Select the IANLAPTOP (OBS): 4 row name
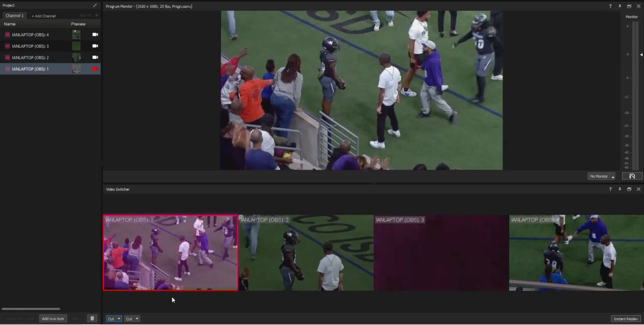The image size is (644, 325). click(30, 35)
